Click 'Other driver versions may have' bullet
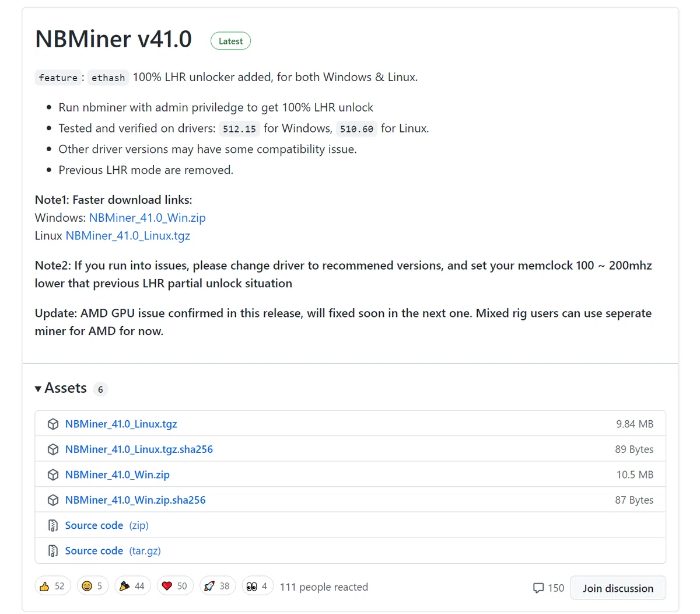Screen dimensions: 700x614 [x=208, y=149]
